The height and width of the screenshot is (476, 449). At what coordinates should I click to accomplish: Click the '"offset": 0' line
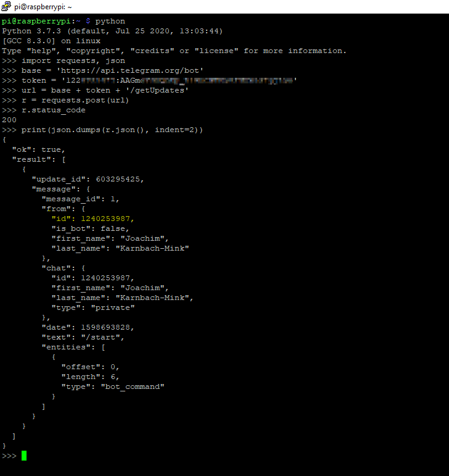(x=90, y=367)
